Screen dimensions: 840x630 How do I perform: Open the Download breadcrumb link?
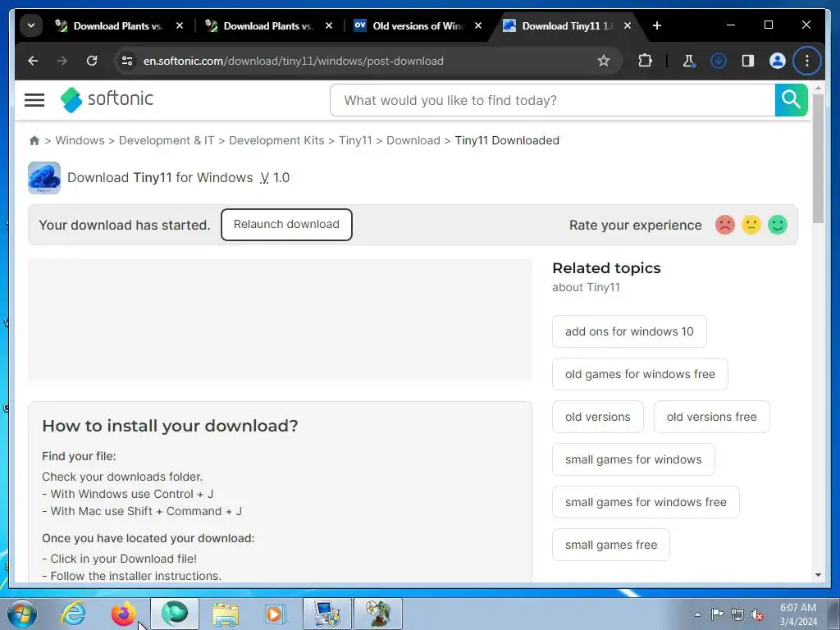tap(413, 140)
